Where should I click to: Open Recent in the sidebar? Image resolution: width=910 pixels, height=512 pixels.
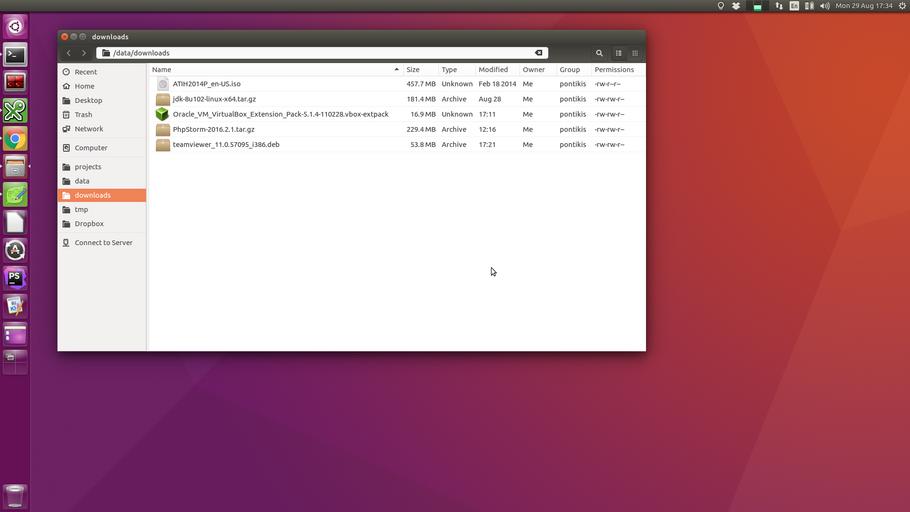(x=85, y=72)
